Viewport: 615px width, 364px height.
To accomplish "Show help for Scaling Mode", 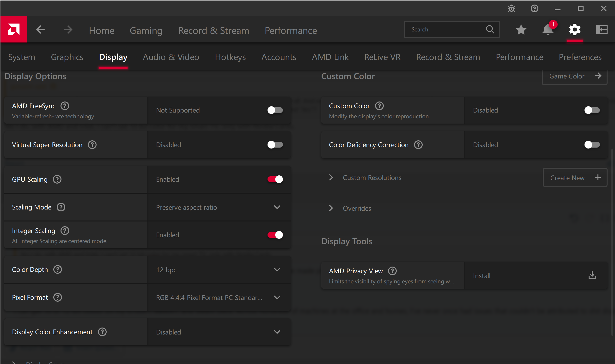I will (x=61, y=207).
